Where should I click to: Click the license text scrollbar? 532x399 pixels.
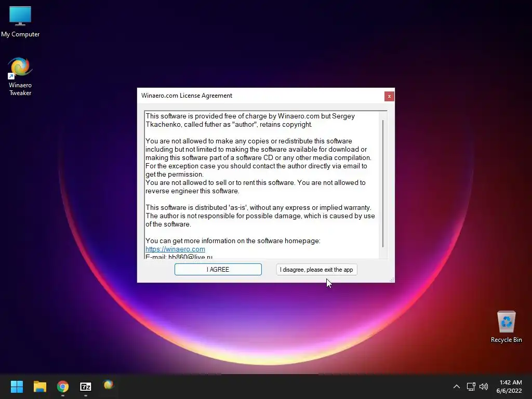click(383, 183)
